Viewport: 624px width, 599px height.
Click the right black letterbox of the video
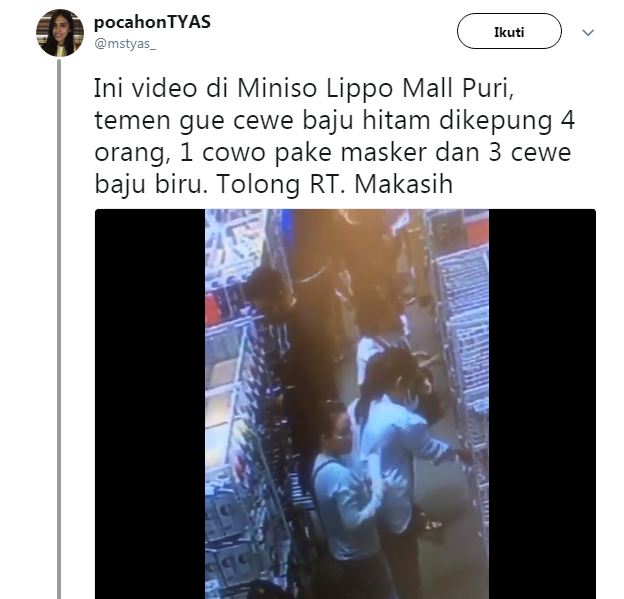tap(542, 404)
